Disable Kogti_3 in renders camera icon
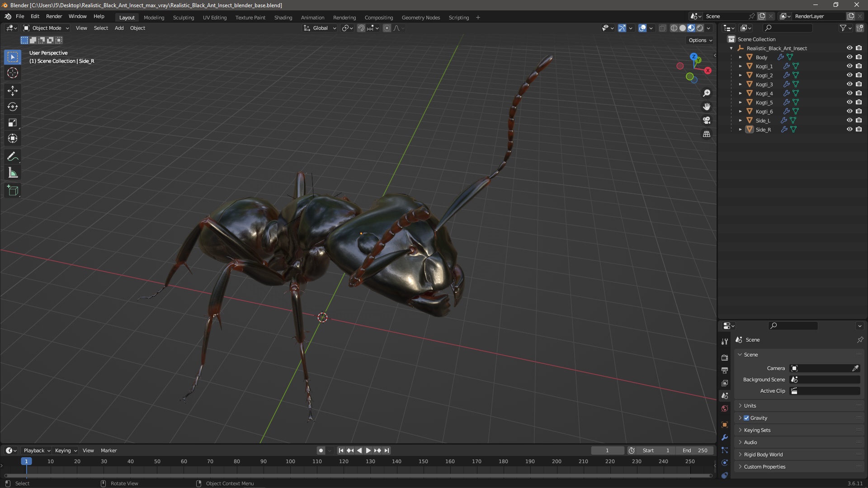 click(859, 84)
